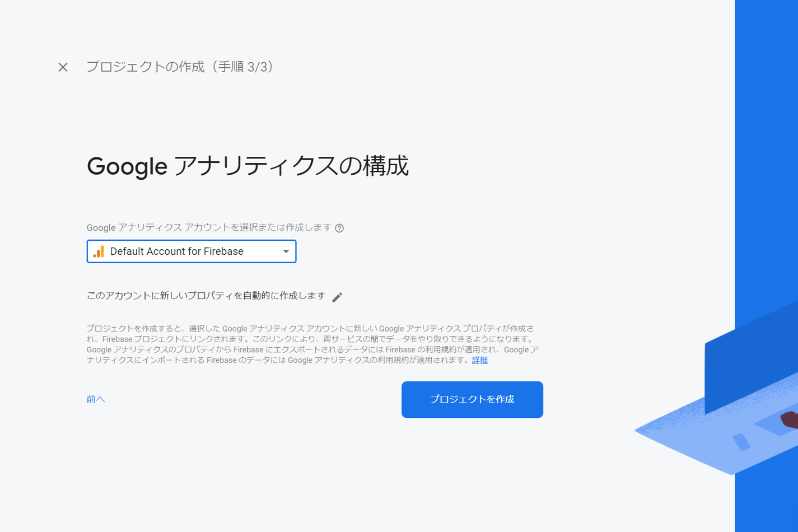The height and width of the screenshot is (532, 798).
Task: Create the project with the blue button
Action: 472,399
